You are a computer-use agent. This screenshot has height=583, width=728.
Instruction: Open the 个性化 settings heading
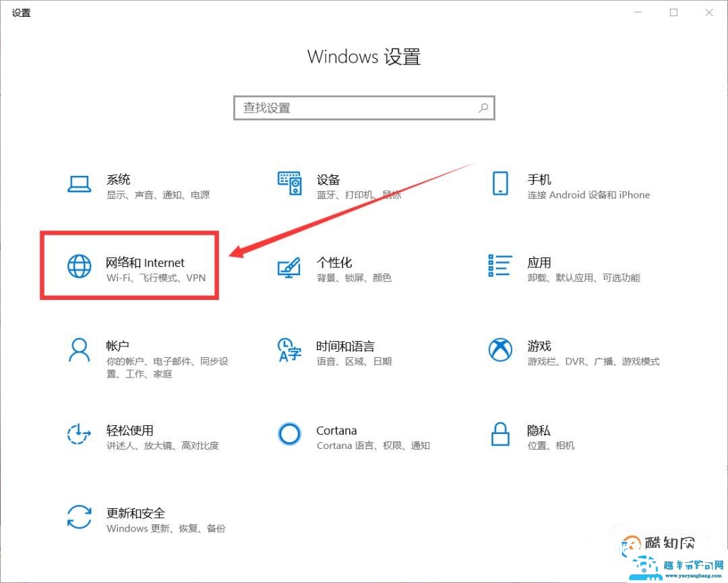pos(334,263)
